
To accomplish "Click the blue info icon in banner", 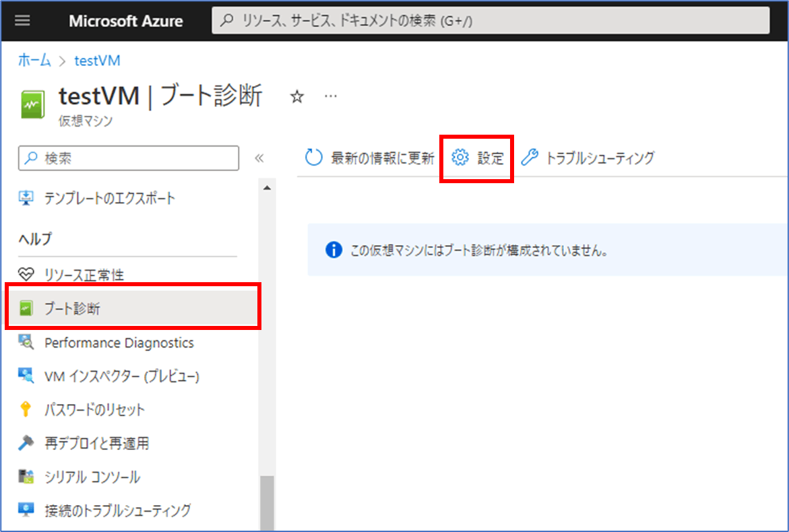I will [334, 249].
